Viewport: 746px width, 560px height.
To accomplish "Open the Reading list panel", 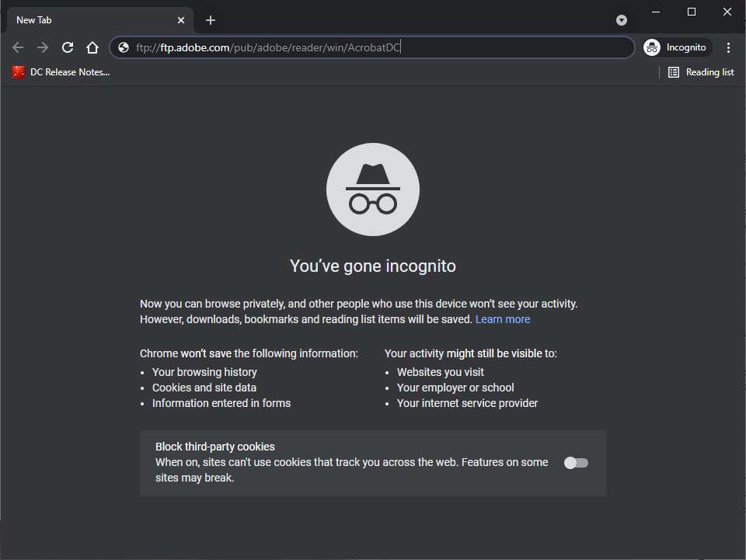I will [701, 72].
